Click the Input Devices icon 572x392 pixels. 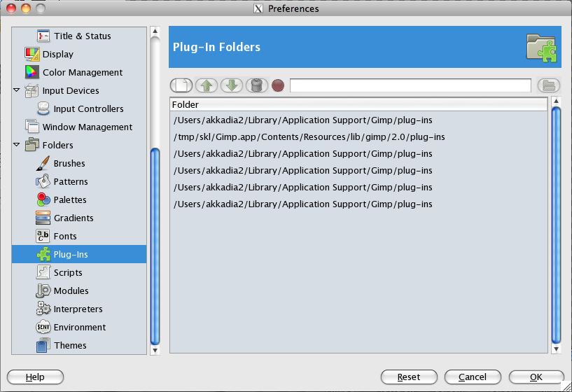click(32, 90)
